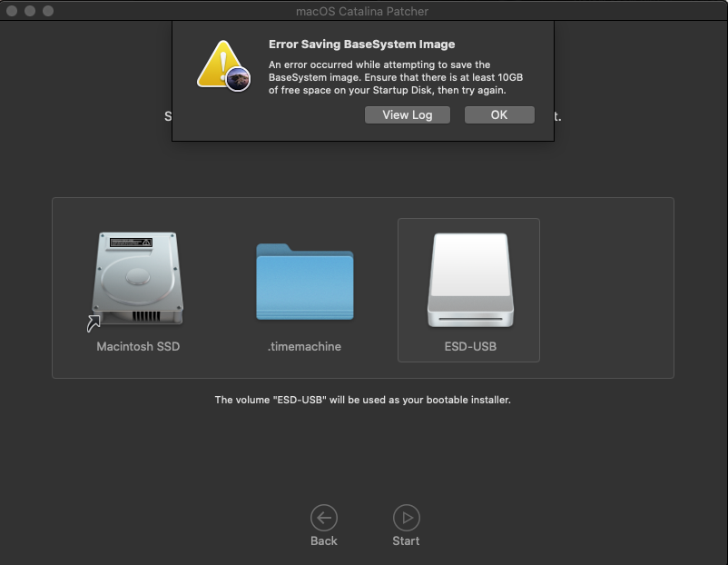
Task: Minimize window using the middle window button
Action: click(30, 11)
